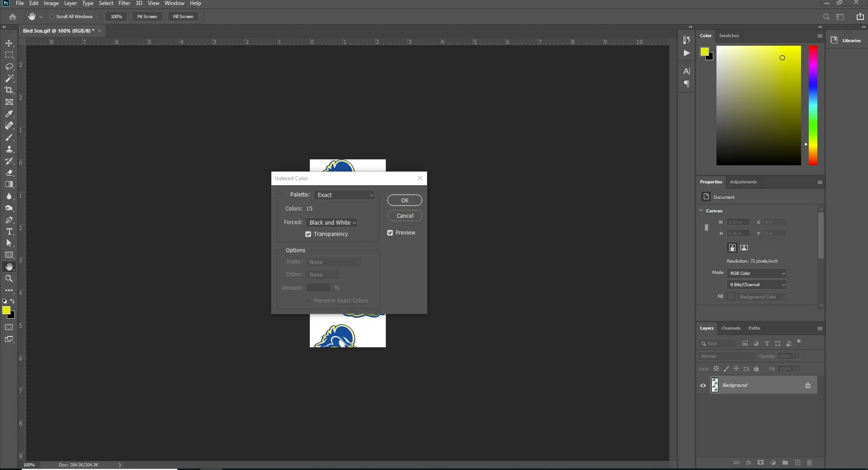868x470 pixels.
Task: Select the Move tool
Action: (9, 43)
